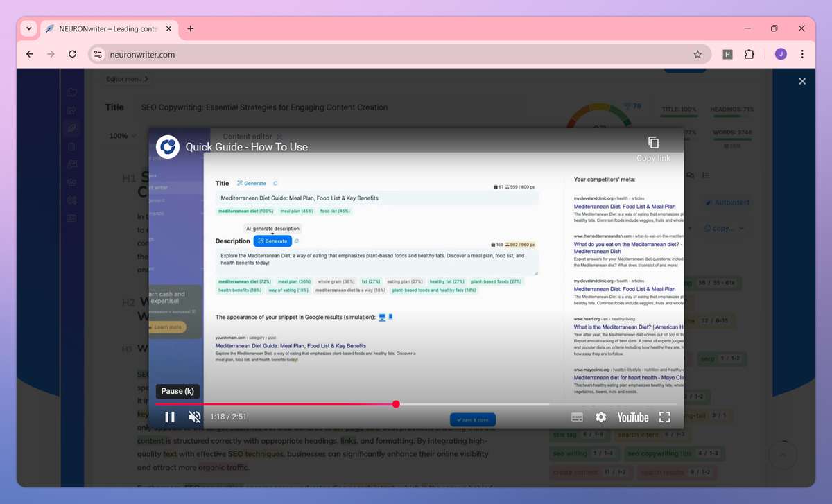This screenshot has height=504, width=832.
Task: Open video settings gear
Action: (x=601, y=417)
